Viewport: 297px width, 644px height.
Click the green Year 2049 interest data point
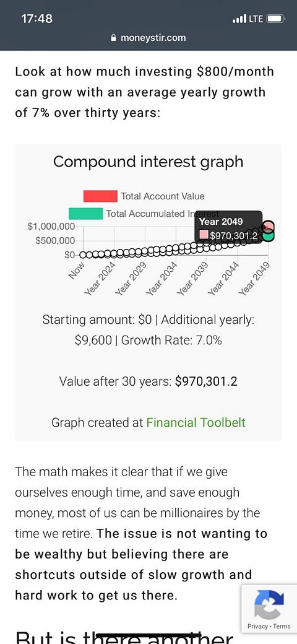[x=269, y=236]
